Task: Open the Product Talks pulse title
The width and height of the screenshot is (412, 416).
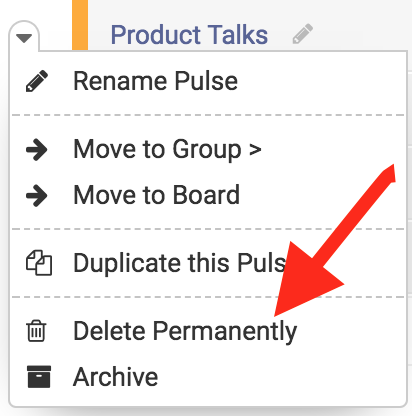Action: [x=189, y=35]
